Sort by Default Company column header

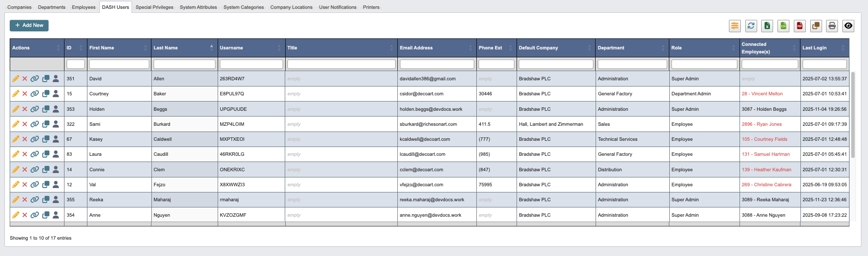pyautogui.click(x=556, y=48)
